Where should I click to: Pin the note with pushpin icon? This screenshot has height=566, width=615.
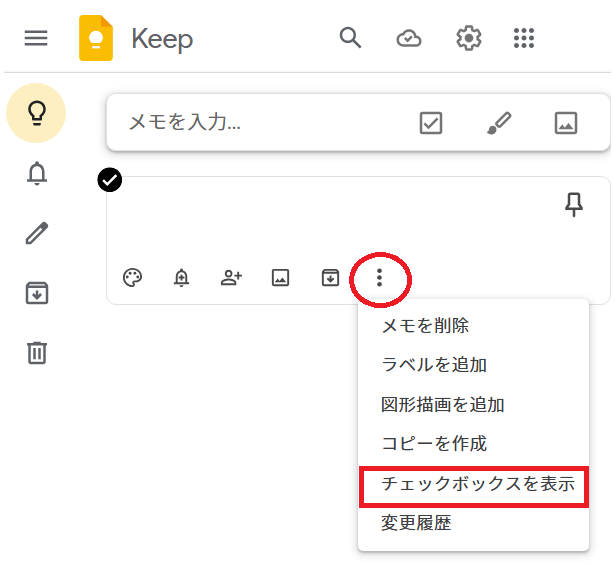tap(573, 205)
